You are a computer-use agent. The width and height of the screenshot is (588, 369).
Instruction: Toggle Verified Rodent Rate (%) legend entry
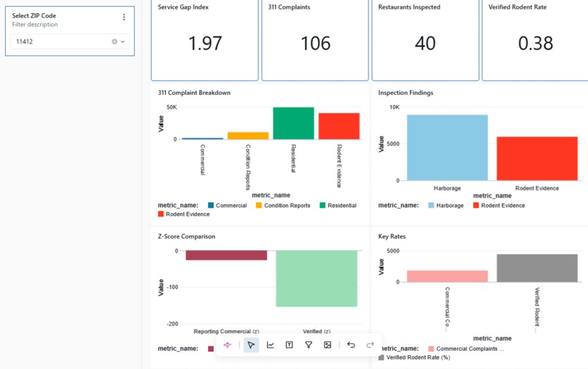tap(414, 357)
